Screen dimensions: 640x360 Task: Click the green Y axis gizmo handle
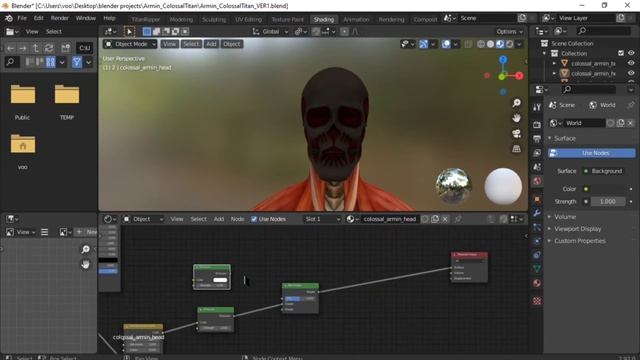click(x=502, y=77)
